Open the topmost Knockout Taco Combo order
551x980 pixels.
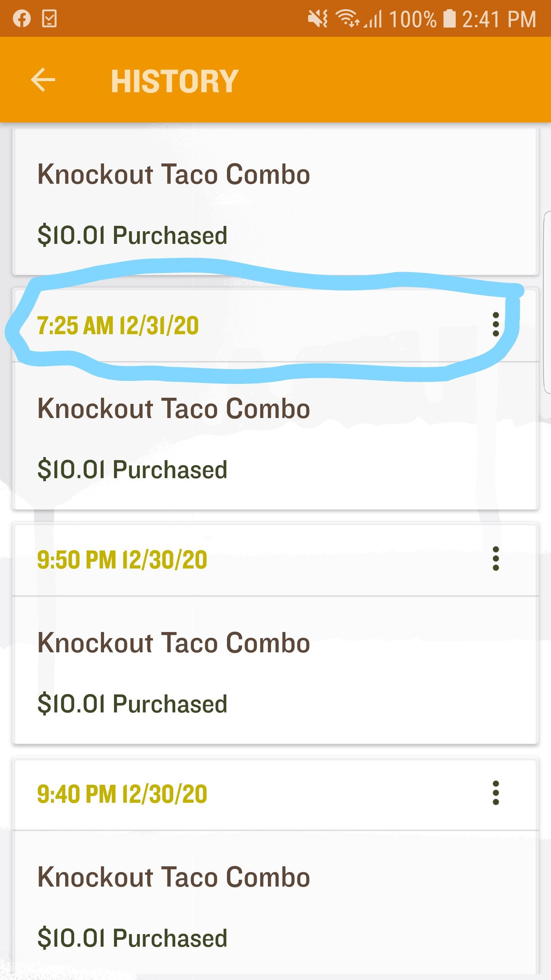point(174,175)
